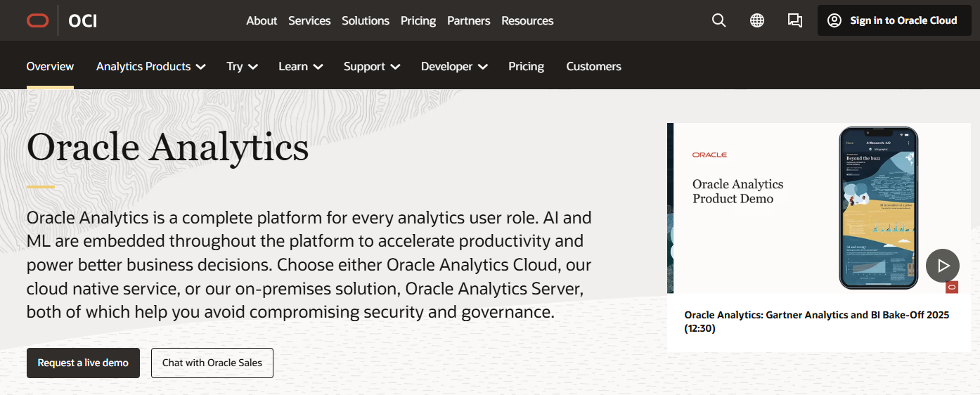Image resolution: width=980 pixels, height=395 pixels.
Task: Click the globe country selector icon
Action: click(757, 20)
